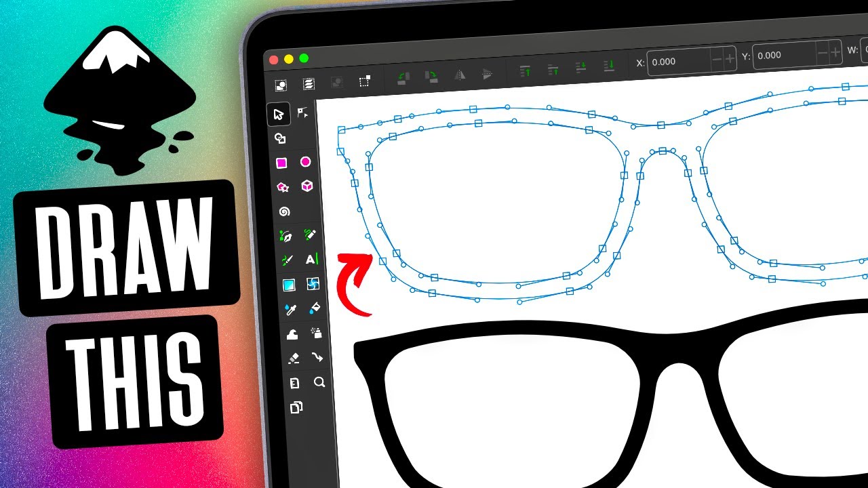Select the Shape Builder tool

pos(280,138)
